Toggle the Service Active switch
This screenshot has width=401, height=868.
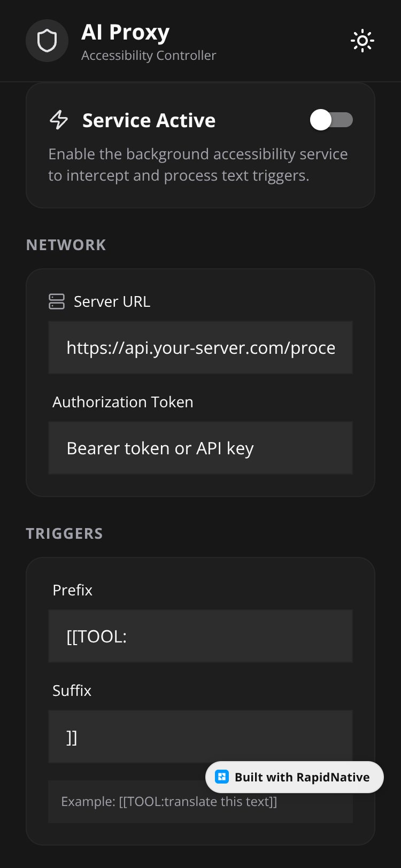[331, 120]
